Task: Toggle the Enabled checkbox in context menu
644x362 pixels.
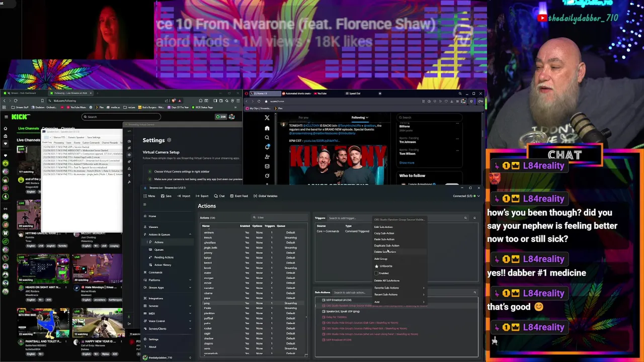Action: pos(376,273)
